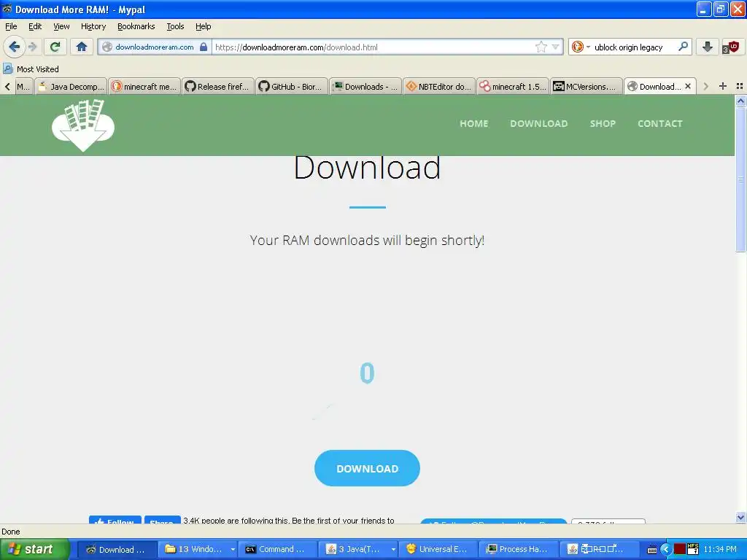Open DOWNLOAD in site navigation
The width and height of the screenshot is (747, 560).
(x=539, y=123)
